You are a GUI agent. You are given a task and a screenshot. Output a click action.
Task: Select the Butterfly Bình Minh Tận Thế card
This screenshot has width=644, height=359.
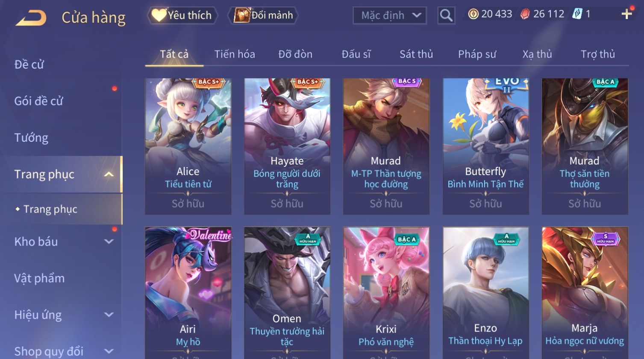pos(485,146)
